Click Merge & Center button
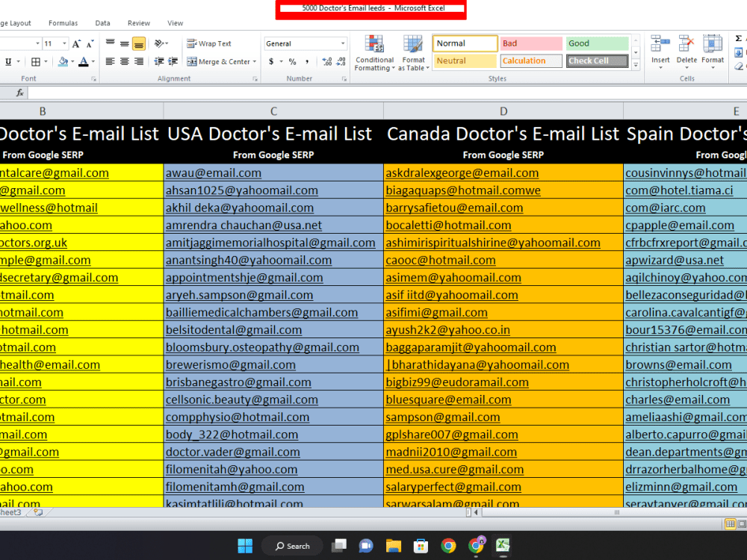The height and width of the screenshot is (560, 747). [x=219, y=61]
